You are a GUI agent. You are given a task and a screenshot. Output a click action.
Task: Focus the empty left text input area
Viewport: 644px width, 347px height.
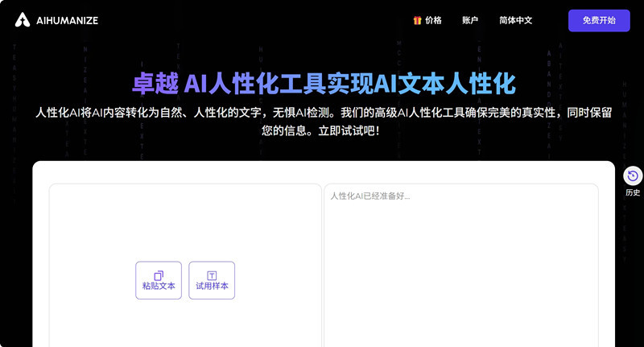(x=185, y=265)
